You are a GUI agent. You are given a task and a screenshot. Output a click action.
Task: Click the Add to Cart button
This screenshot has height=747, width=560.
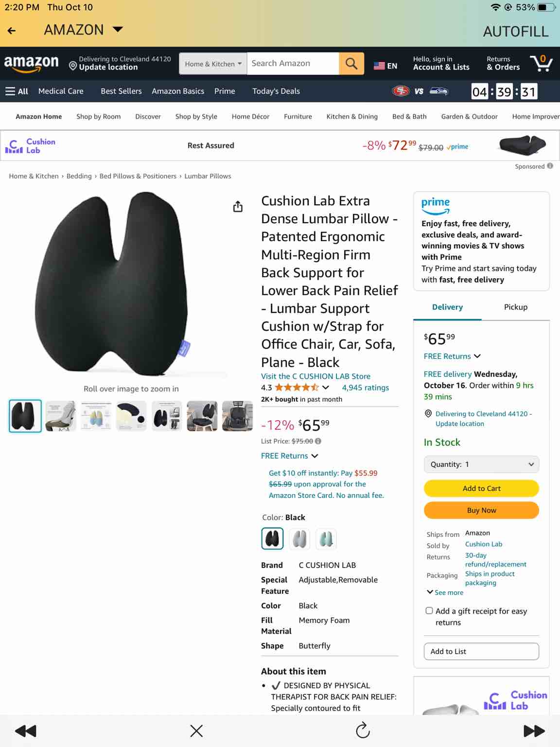coord(481,488)
